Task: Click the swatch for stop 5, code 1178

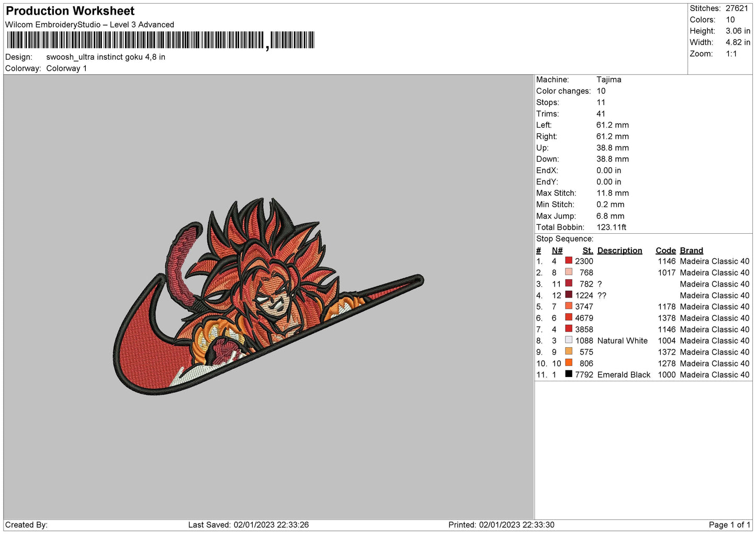Action: [x=568, y=306]
